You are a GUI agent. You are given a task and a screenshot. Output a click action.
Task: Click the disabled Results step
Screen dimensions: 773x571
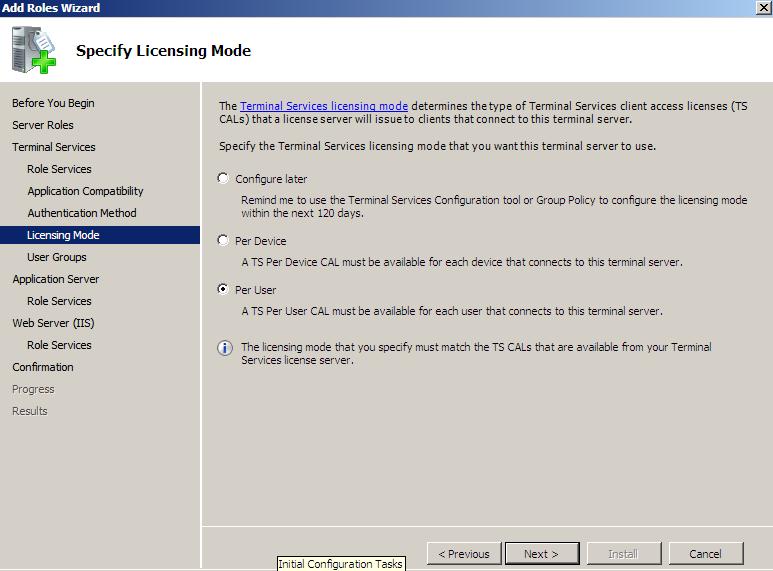pyautogui.click(x=30, y=411)
